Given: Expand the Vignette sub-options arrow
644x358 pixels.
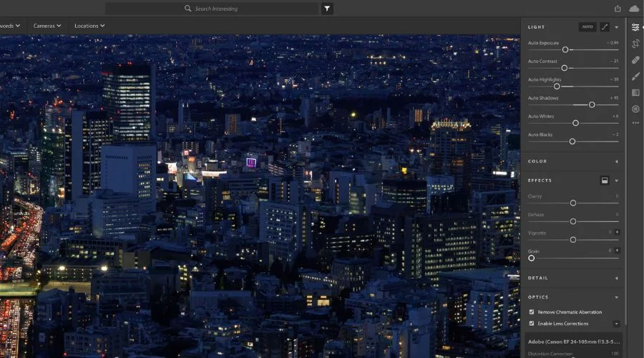Looking at the screenshot, I should (x=617, y=232).
